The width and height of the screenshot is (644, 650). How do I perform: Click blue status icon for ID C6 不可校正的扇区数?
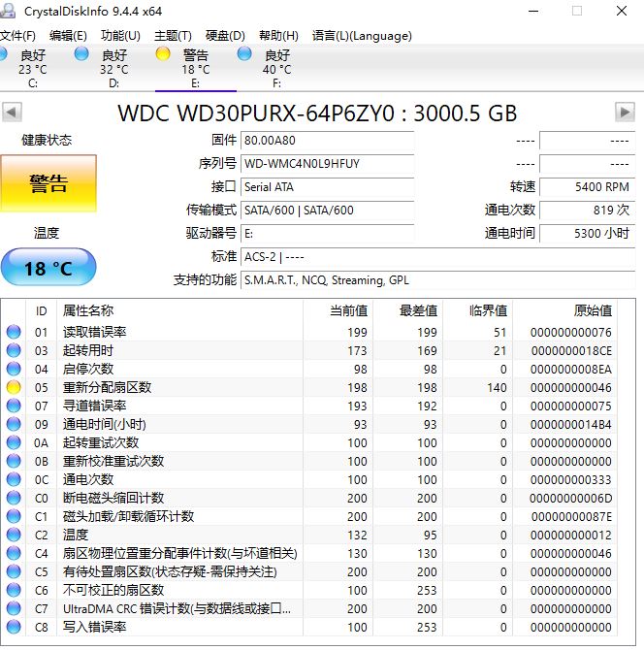tap(14, 590)
